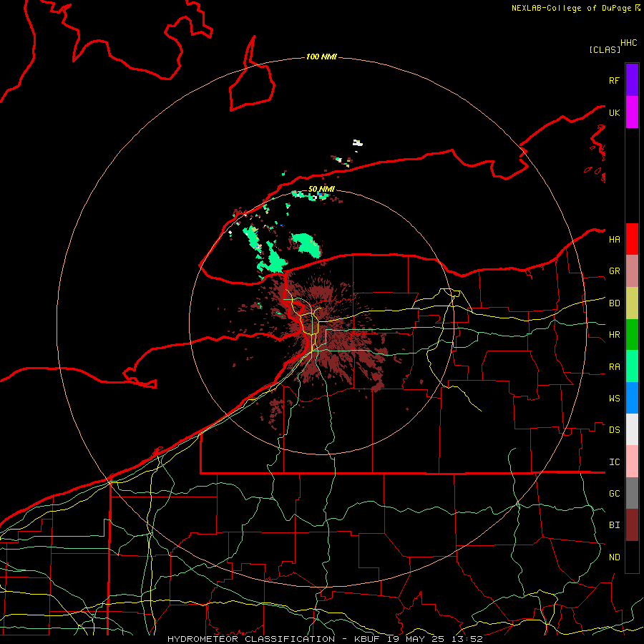Click the UK magenta legend swatch
The image size is (644, 644).
pyautogui.click(x=632, y=112)
